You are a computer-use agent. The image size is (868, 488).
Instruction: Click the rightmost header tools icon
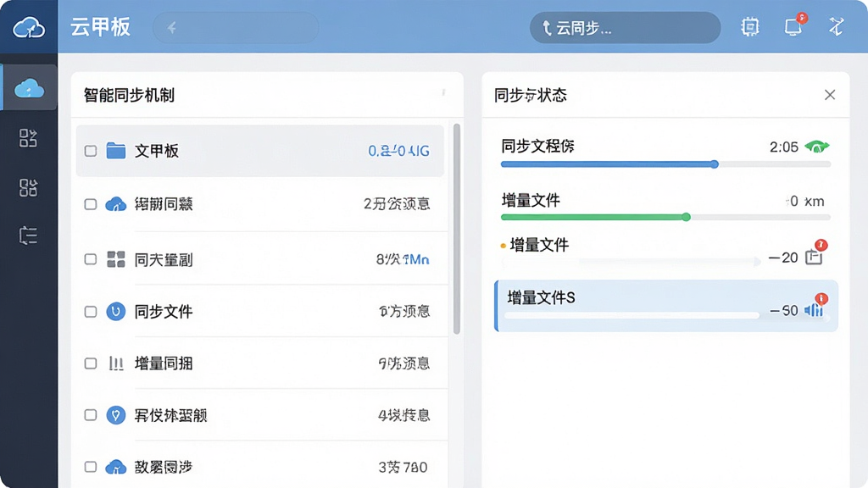coord(836,26)
